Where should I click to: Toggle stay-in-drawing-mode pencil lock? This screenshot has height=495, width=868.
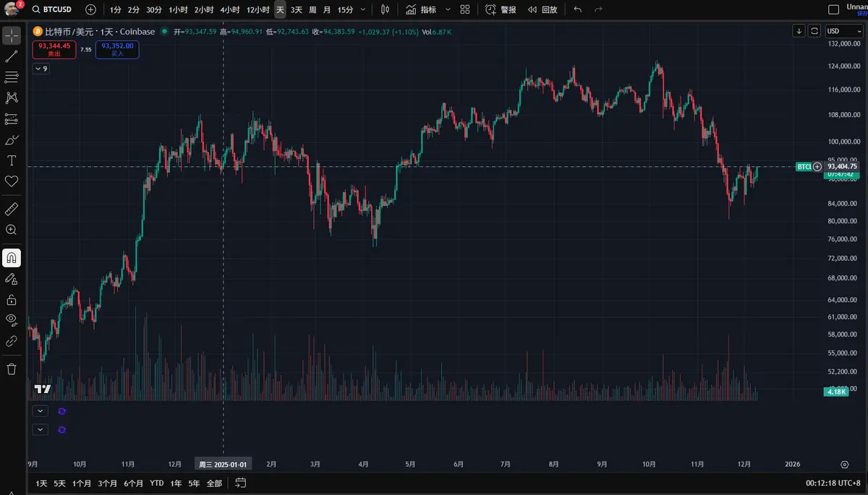(x=12, y=278)
